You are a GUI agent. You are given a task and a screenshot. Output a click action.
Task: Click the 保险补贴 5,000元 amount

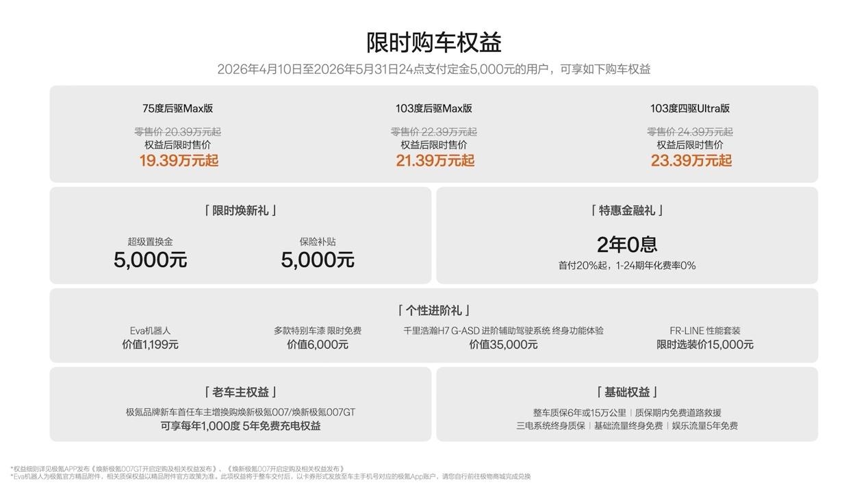click(318, 260)
